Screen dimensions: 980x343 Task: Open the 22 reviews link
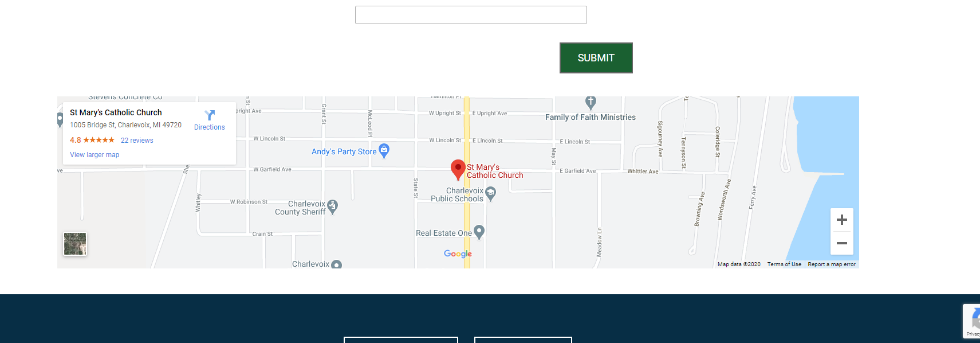(x=137, y=141)
